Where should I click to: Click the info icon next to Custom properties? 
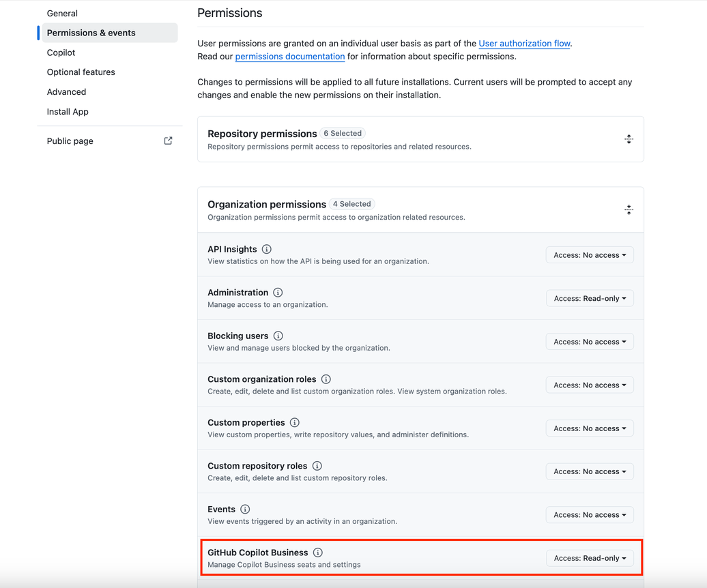294,422
